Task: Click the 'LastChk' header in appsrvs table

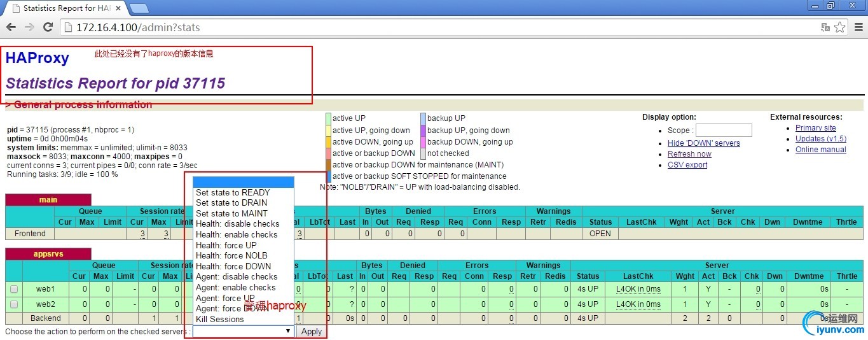Action: [x=639, y=276]
